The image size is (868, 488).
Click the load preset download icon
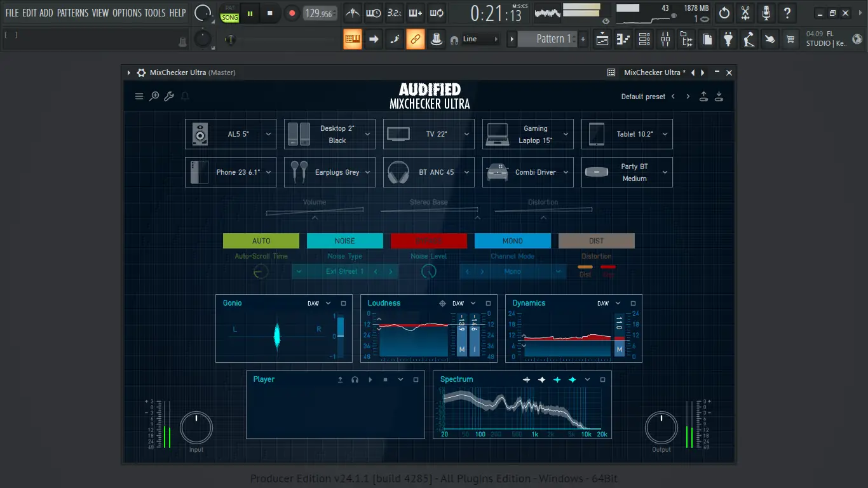click(x=719, y=97)
